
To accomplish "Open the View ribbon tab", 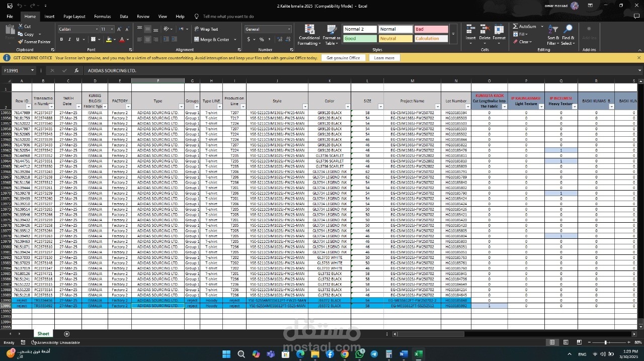I will coord(163,17).
